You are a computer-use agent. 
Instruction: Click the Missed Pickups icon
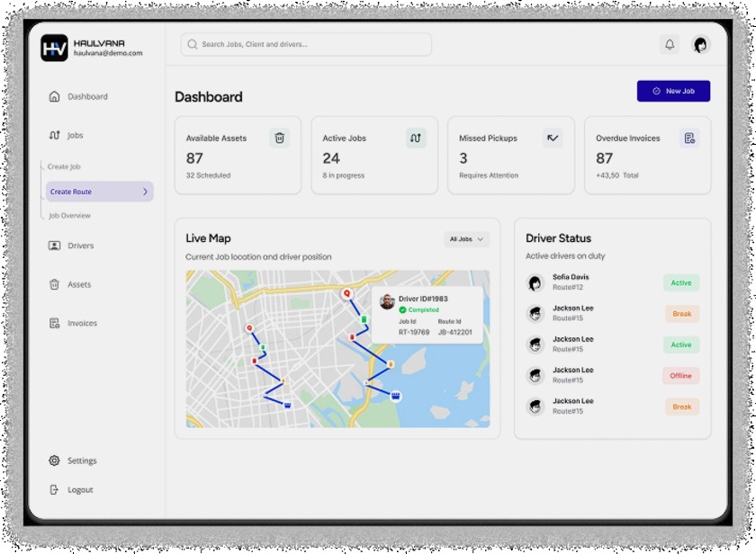(553, 138)
